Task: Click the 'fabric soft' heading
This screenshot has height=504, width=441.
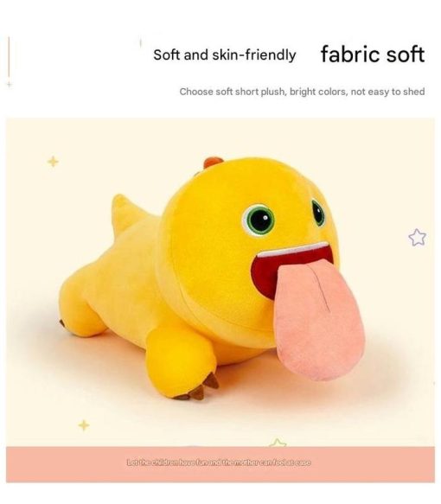Action: pos(373,54)
